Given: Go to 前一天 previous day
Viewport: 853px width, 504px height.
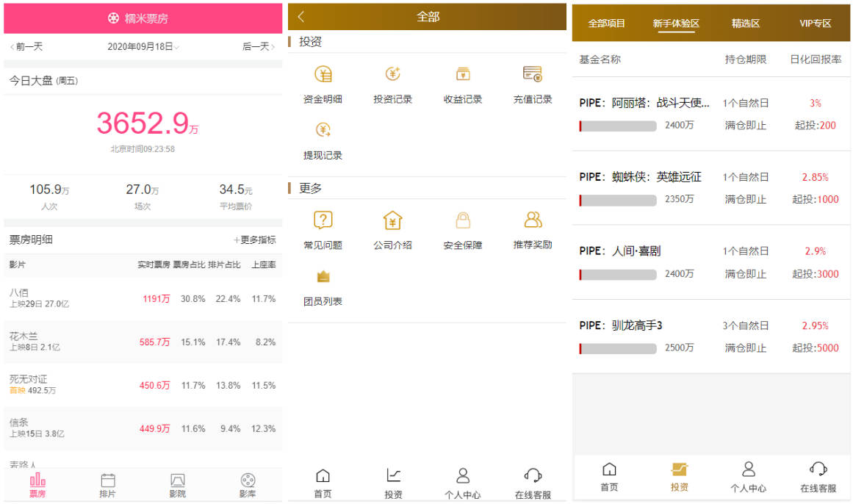Looking at the screenshot, I should click(26, 47).
